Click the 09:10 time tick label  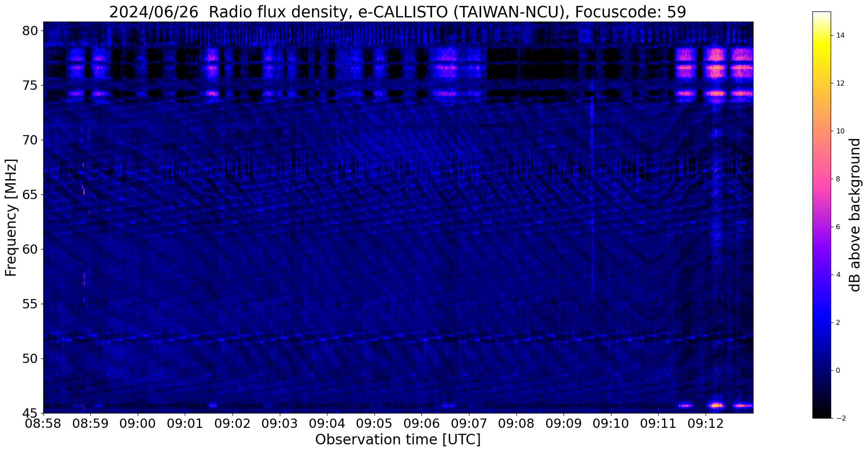pyautogui.click(x=611, y=423)
